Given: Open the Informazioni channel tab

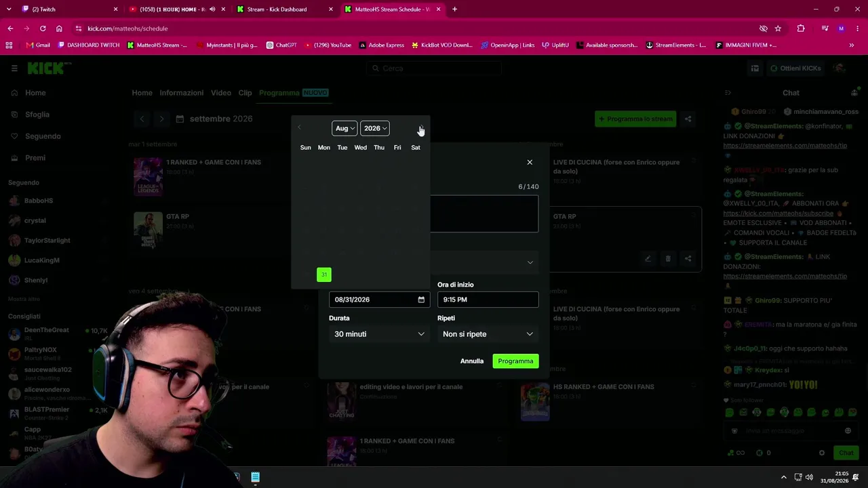Looking at the screenshot, I should pyautogui.click(x=181, y=93).
